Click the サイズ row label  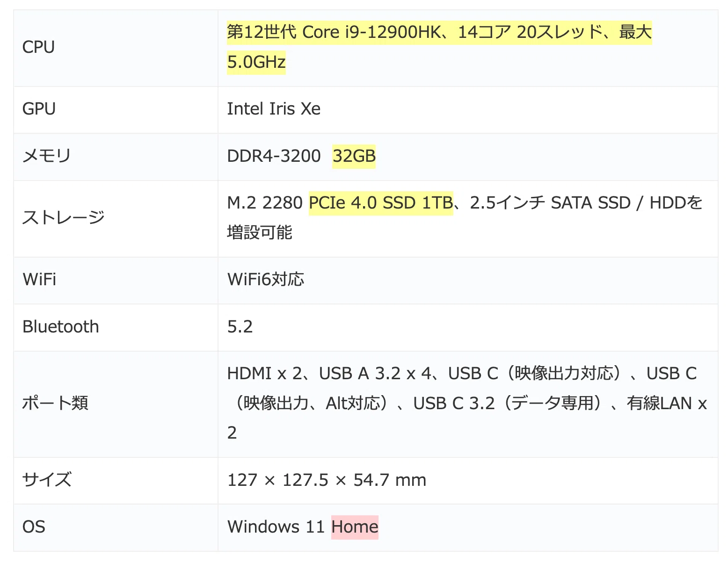tap(47, 480)
